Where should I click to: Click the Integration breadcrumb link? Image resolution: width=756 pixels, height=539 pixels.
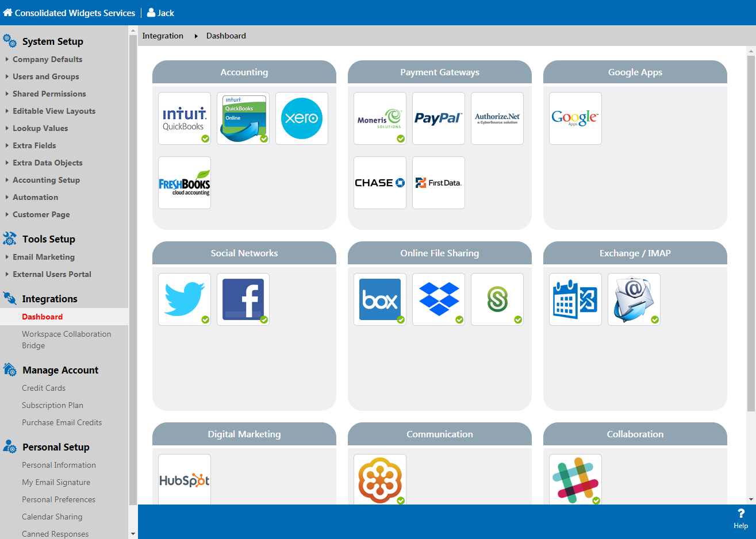pos(163,36)
